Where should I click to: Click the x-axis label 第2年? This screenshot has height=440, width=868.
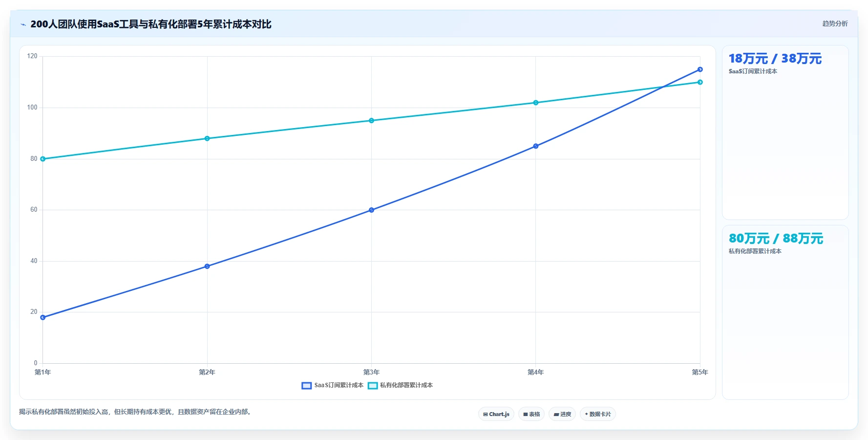point(207,373)
